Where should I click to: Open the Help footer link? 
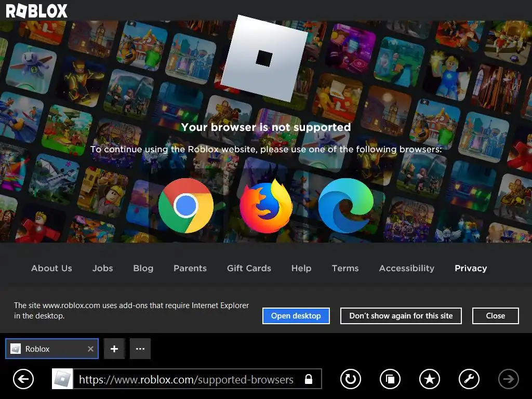pos(301,269)
